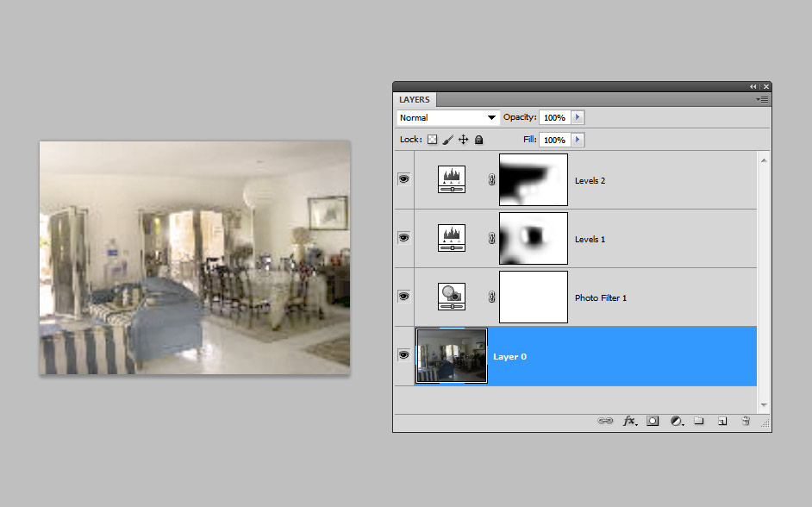Hide the Levels 2 layer
The image size is (812, 507).
click(x=403, y=179)
